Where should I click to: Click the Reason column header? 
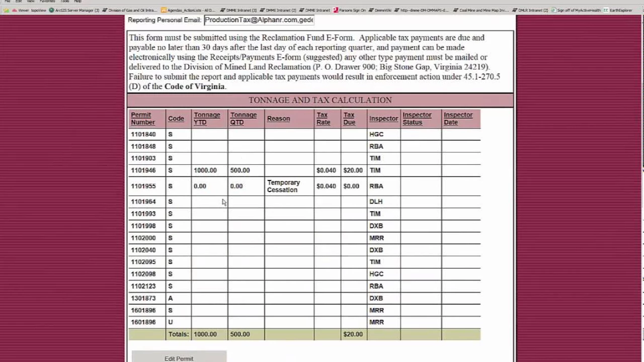(278, 119)
